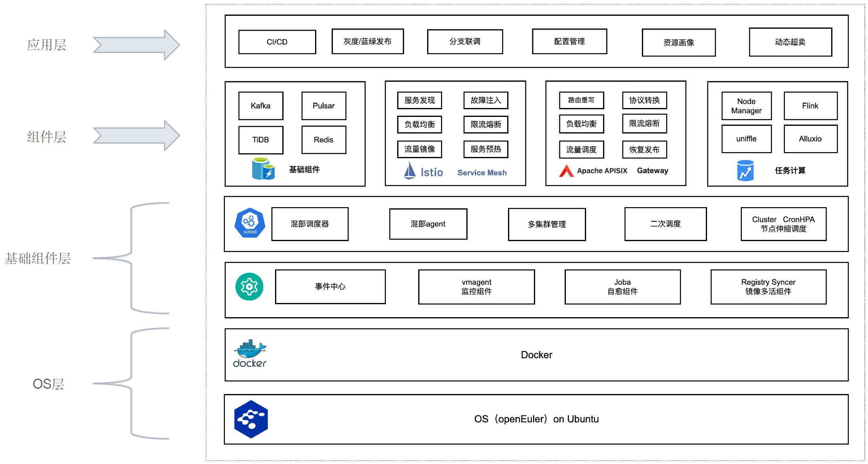Click the arrow next to 组件层

click(136, 136)
